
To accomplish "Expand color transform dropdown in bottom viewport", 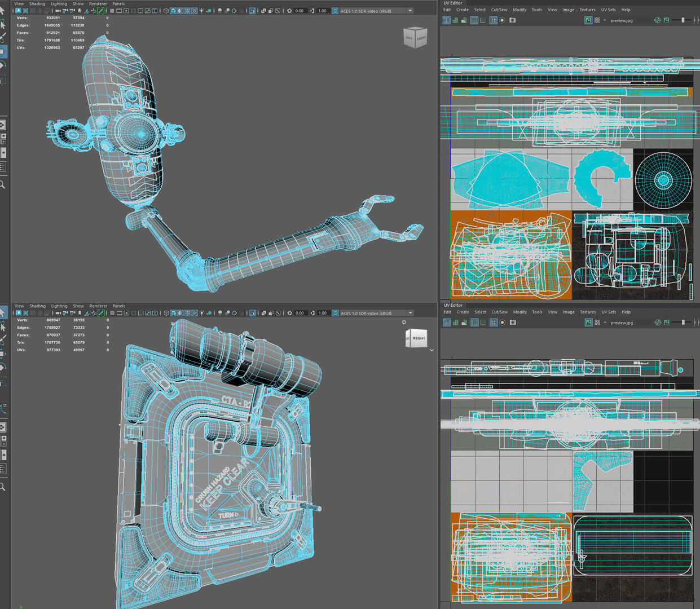I will pos(410,313).
